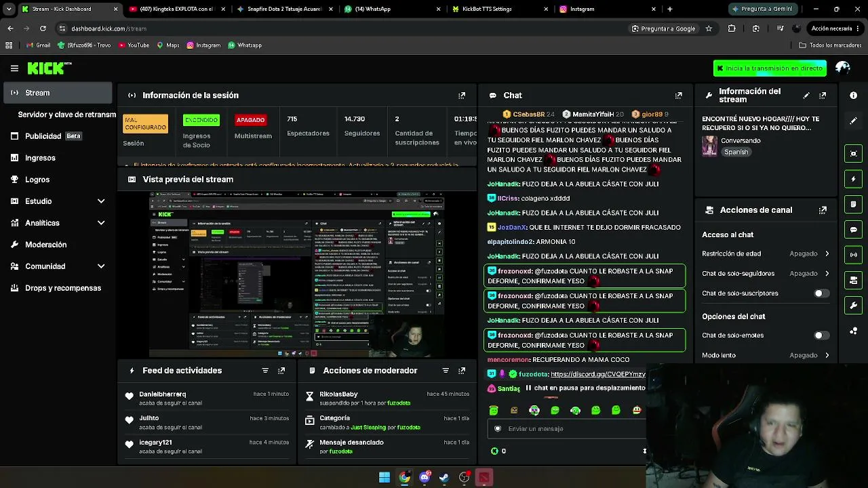Open the browser media controls icon
The image size is (868, 488).
click(x=780, y=28)
